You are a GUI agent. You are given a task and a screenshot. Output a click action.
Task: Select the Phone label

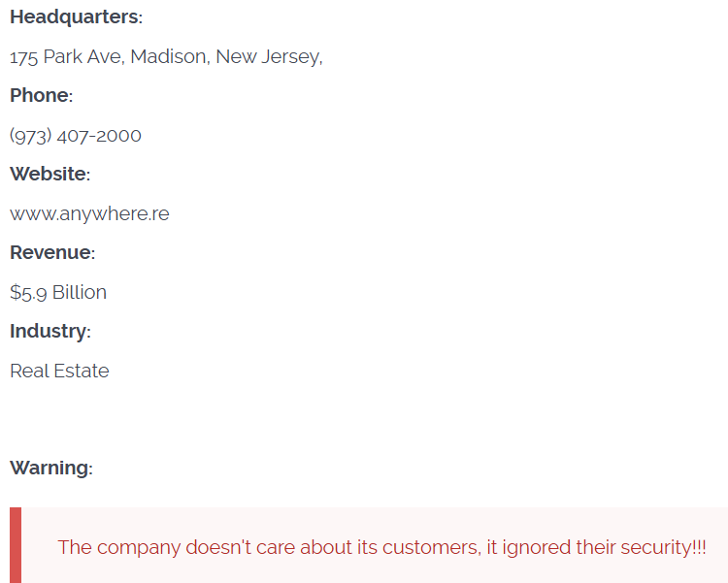(40, 96)
